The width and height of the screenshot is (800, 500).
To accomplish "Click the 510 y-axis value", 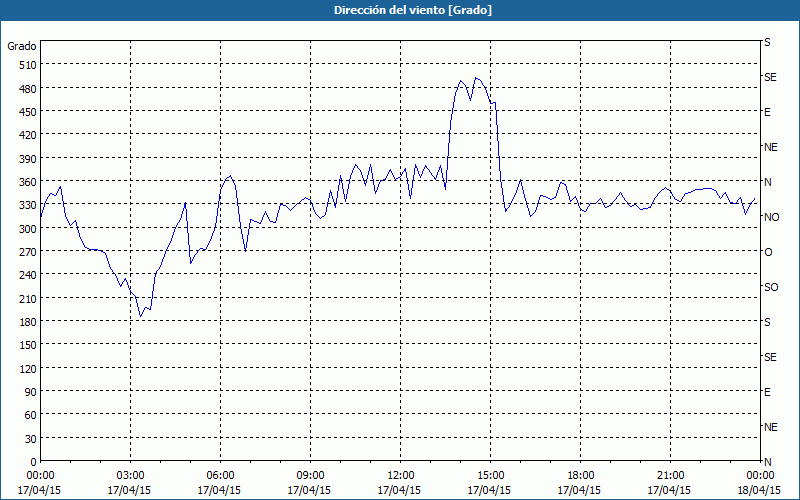I will pyautogui.click(x=28, y=65).
